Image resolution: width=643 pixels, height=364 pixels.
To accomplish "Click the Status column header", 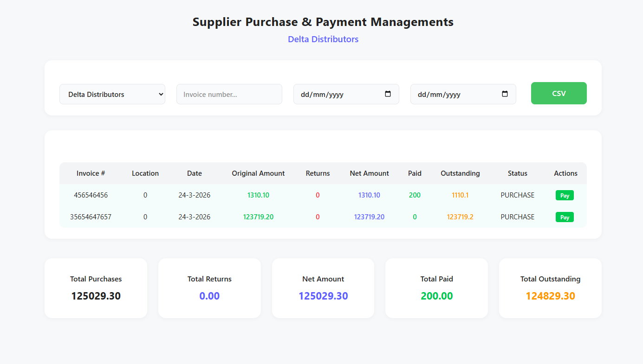I will coord(518,173).
